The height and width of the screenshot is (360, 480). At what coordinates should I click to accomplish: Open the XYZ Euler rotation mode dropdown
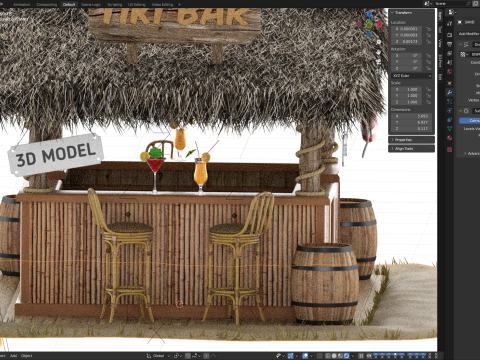[x=412, y=76]
